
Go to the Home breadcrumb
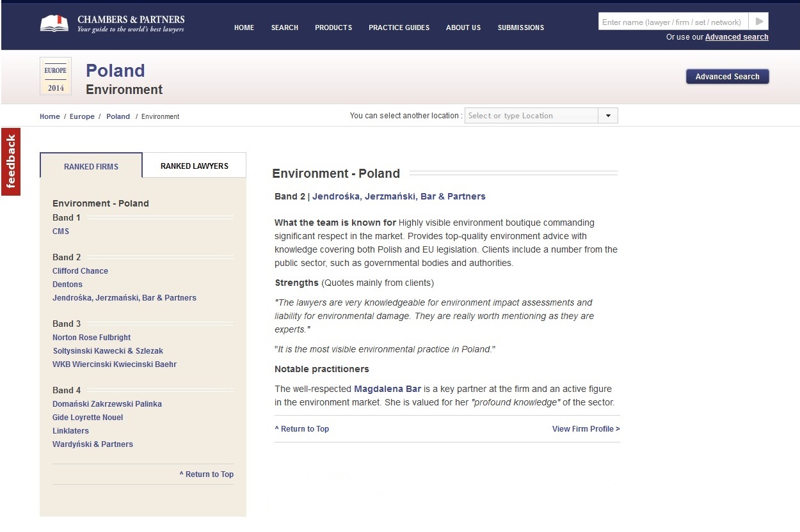(x=50, y=116)
